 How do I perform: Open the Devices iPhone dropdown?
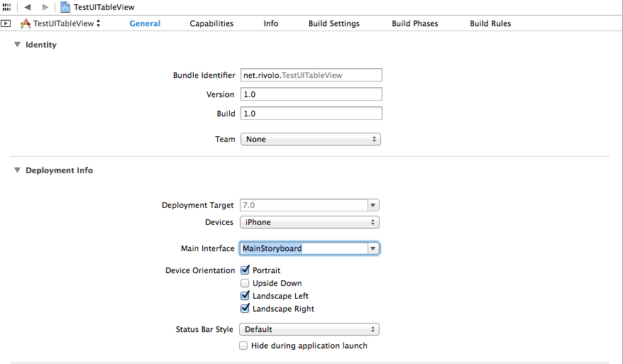[309, 222]
